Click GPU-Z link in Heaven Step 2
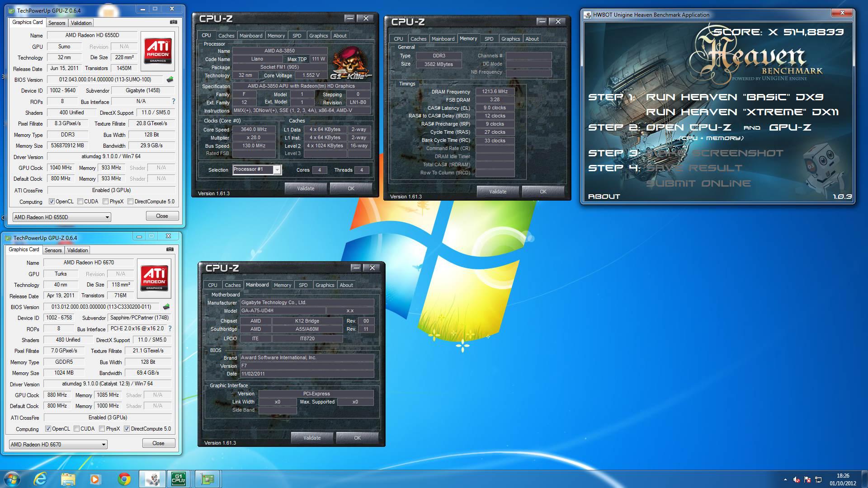 click(x=790, y=127)
